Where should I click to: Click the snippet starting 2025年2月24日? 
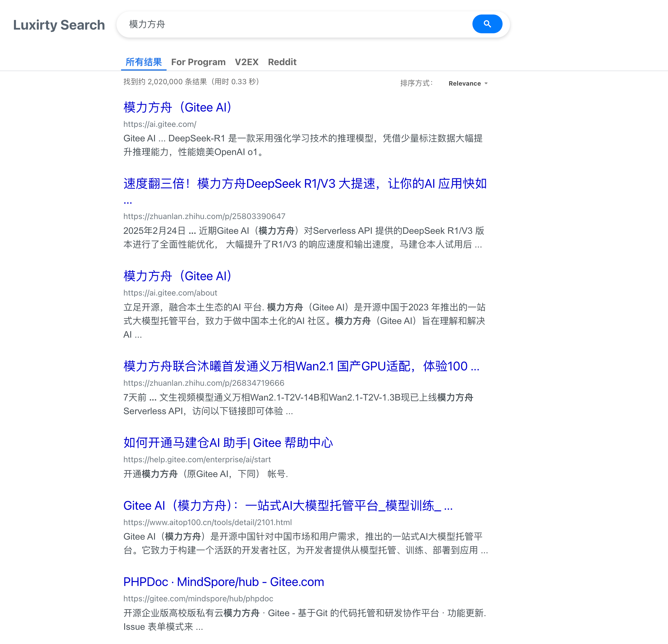point(304,238)
